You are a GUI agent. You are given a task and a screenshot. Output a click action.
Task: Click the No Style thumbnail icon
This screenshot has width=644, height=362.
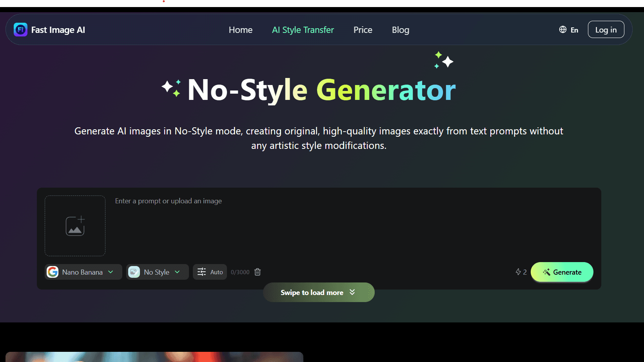[134, 272]
